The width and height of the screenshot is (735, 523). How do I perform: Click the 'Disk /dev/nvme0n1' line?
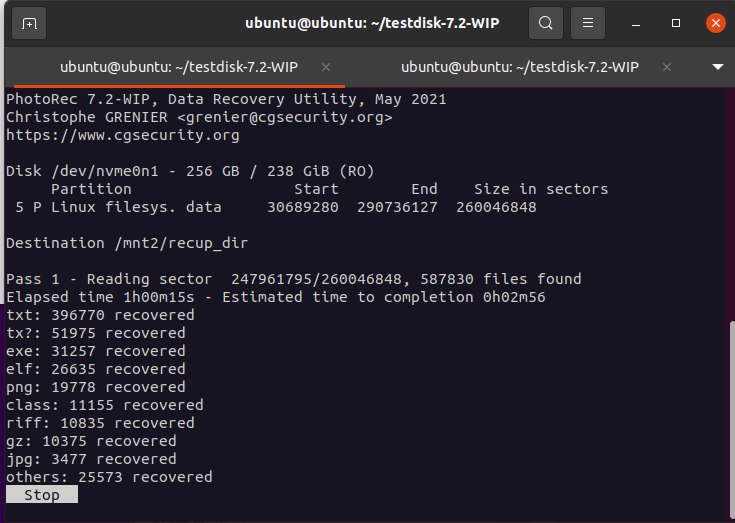tap(190, 171)
